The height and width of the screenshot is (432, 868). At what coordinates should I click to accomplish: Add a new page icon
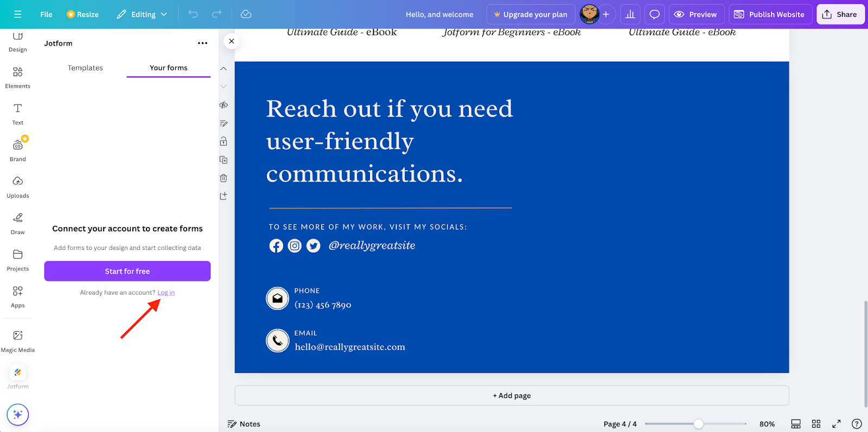[x=224, y=196]
